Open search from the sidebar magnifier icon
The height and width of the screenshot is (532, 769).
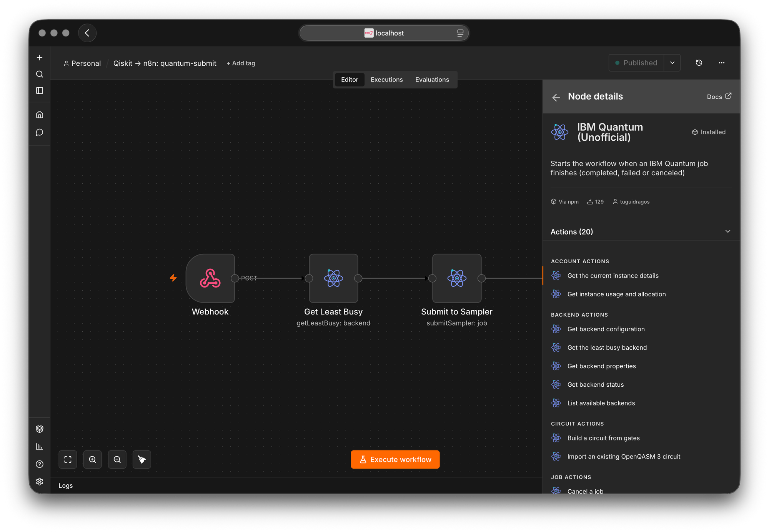click(x=40, y=74)
